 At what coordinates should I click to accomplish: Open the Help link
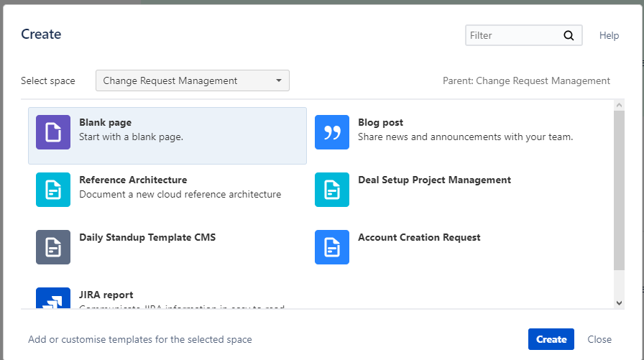609,36
